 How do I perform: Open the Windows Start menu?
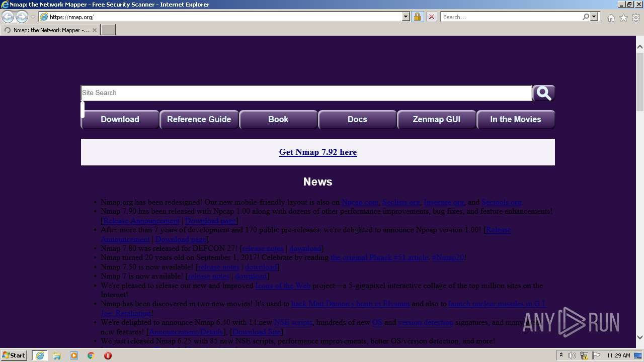point(14,355)
